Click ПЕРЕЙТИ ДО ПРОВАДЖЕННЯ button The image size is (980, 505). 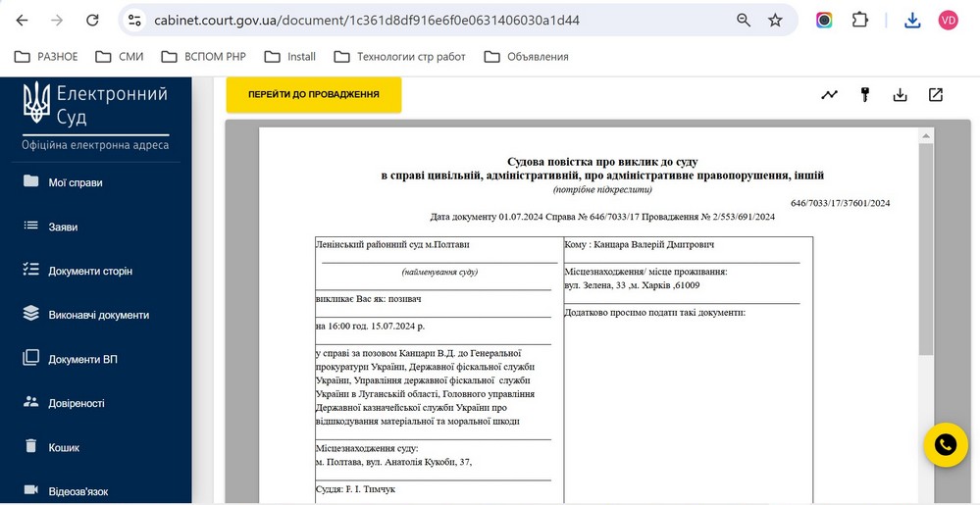pyautogui.click(x=314, y=95)
